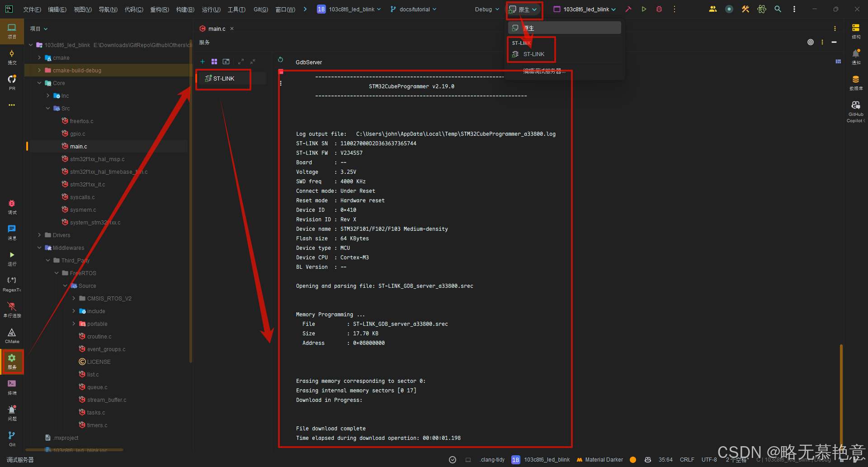Open the serial connection tool window (串行连接)
This screenshot has height=467, width=868.
[12, 310]
